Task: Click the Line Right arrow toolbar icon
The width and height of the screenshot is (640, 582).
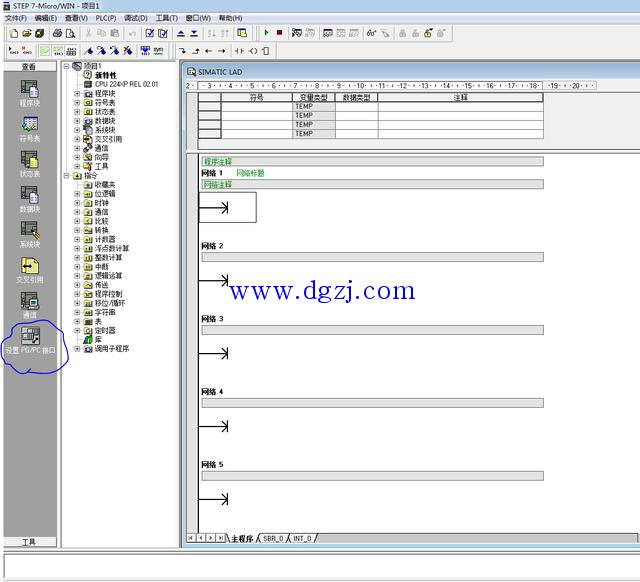Action: coord(222,51)
